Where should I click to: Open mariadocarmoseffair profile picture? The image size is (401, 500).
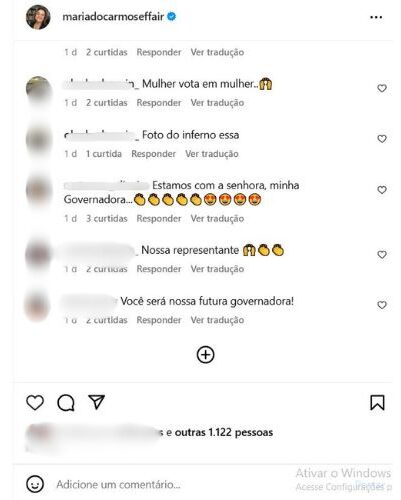click(38, 17)
